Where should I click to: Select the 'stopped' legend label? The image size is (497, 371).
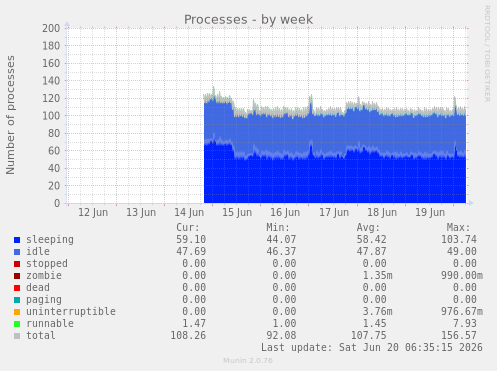(x=47, y=264)
